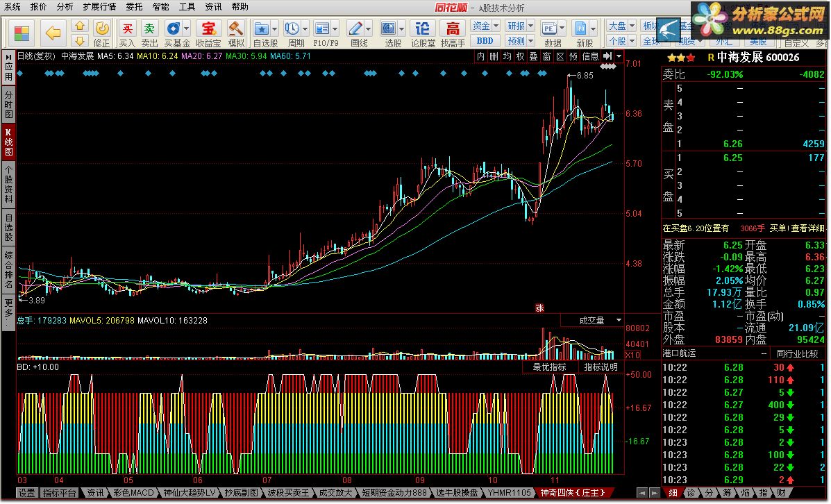Click 同行业比较 link
Viewport: 831px width, 504px height.
coord(798,353)
